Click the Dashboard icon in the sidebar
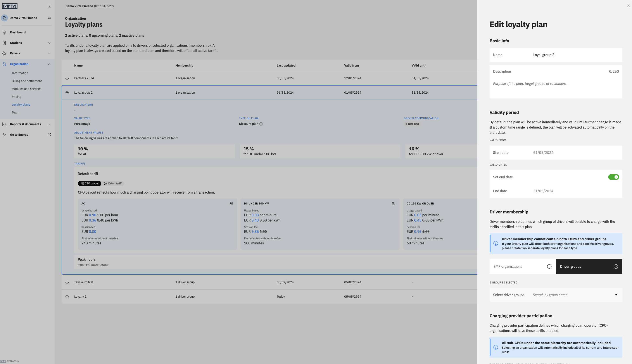 point(4,32)
